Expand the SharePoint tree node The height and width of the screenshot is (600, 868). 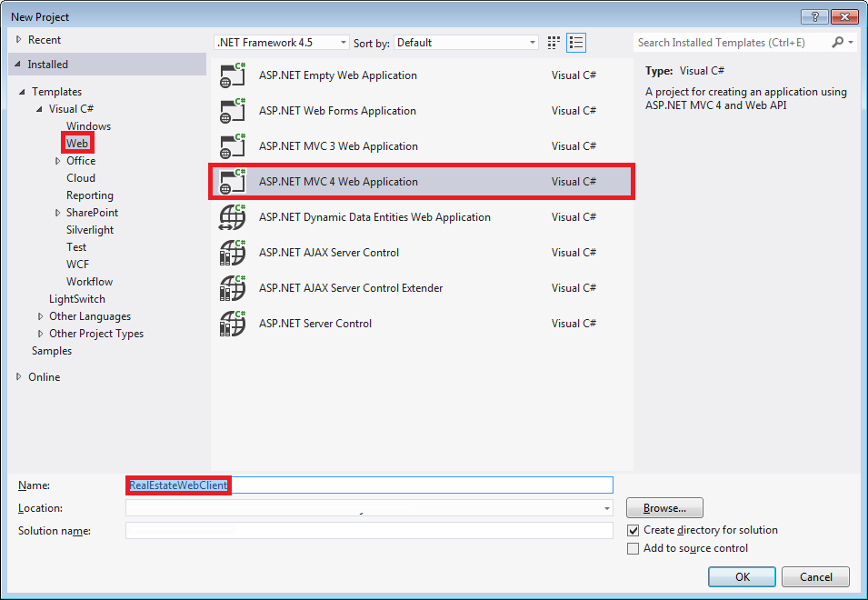tap(57, 213)
